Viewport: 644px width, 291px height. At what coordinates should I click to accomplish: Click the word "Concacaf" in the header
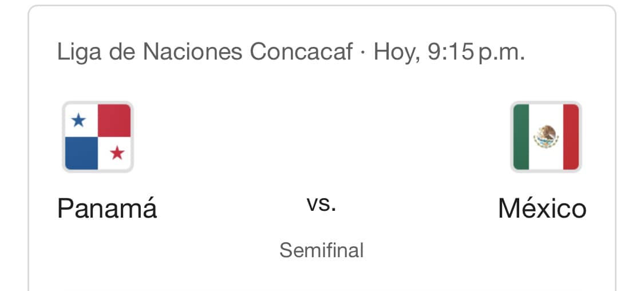301,53
